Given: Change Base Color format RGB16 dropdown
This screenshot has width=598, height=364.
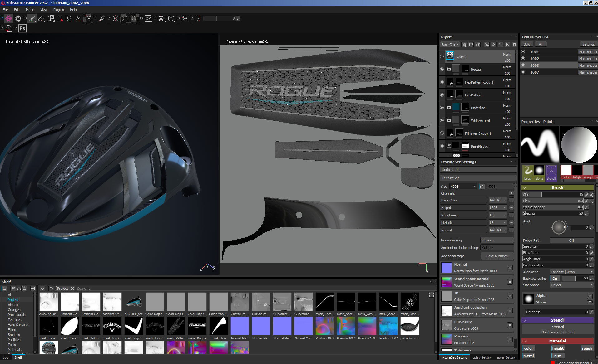Looking at the screenshot, I should coord(498,200).
